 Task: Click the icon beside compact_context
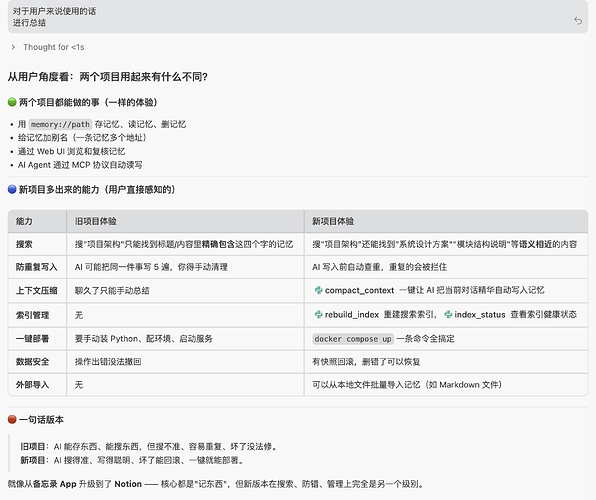tap(319, 290)
